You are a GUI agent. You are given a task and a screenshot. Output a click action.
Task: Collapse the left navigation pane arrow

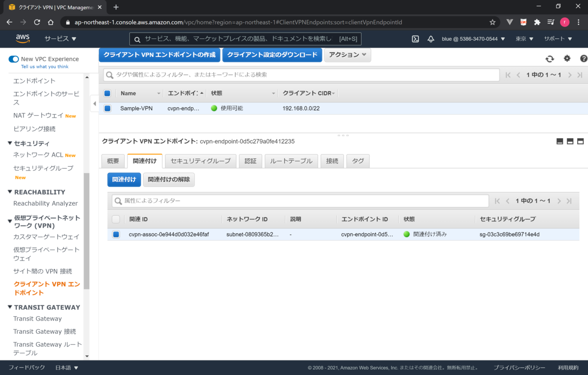[95, 103]
